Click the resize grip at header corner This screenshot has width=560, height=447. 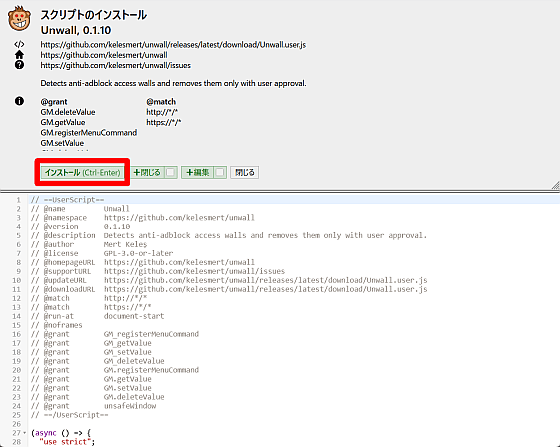(x=555, y=185)
